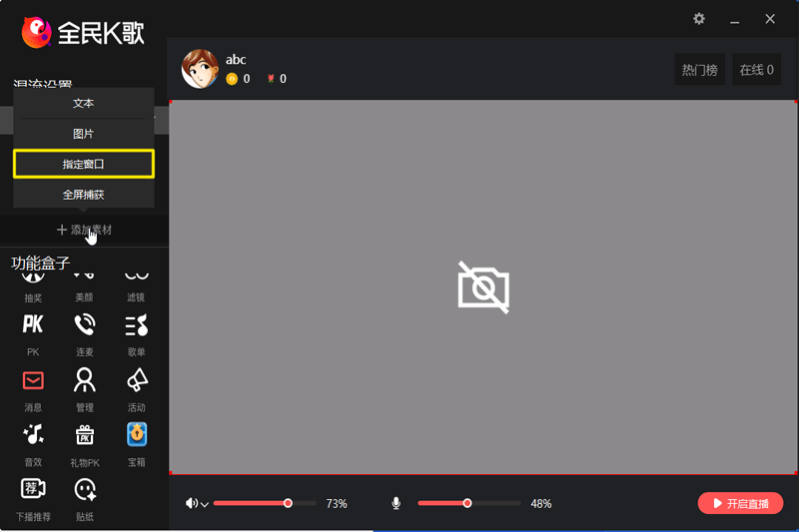Open the 管理 management icon

85,380
